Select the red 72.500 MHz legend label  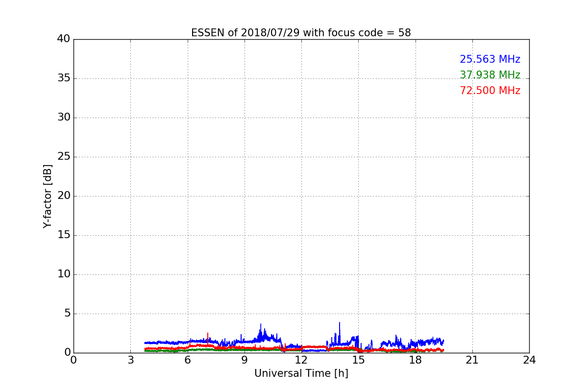tap(490, 91)
